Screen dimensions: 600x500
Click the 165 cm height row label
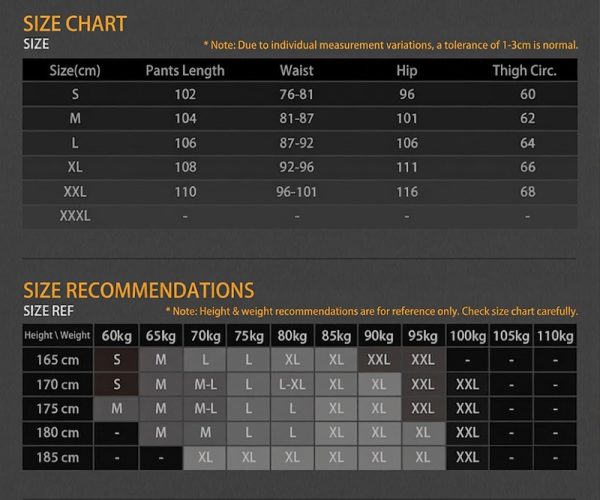(58, 360)
